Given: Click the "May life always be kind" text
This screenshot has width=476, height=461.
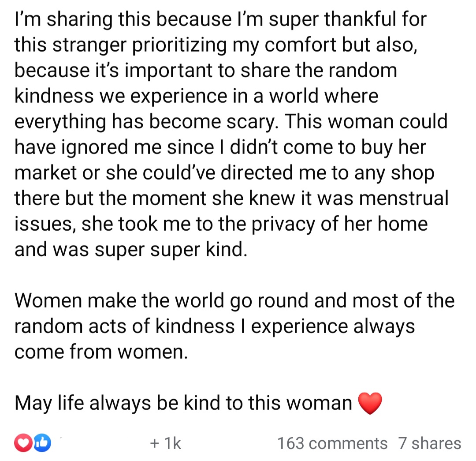Looking at the screenshot, I should pyautogui.click(x=183, y=403).
